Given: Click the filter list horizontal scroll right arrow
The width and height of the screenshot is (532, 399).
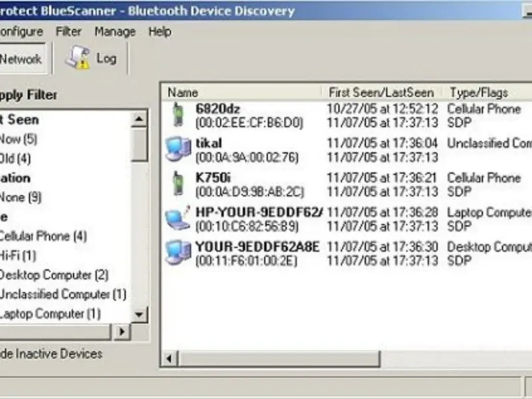Looking at the screenshot, I should (122, 331).
